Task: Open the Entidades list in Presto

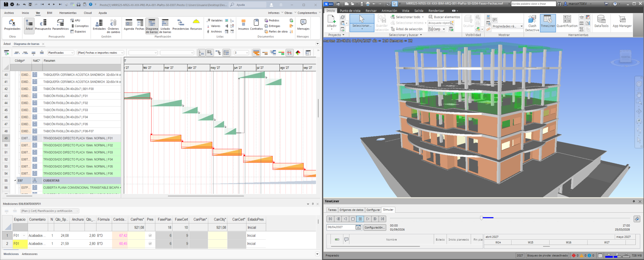Action: pyautogui.click(x=99, y=25)
